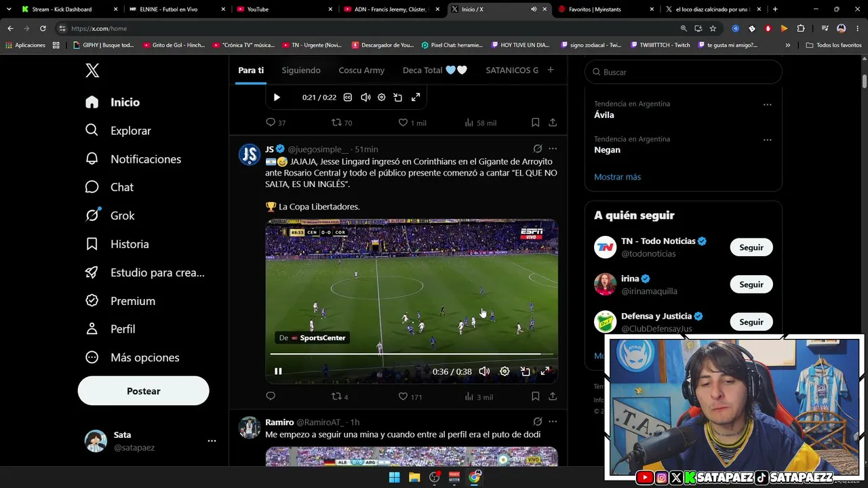The image size is (868, 488).
Task: Open picture-in-picture on the 0:36 video
Action: pos(525,371)
